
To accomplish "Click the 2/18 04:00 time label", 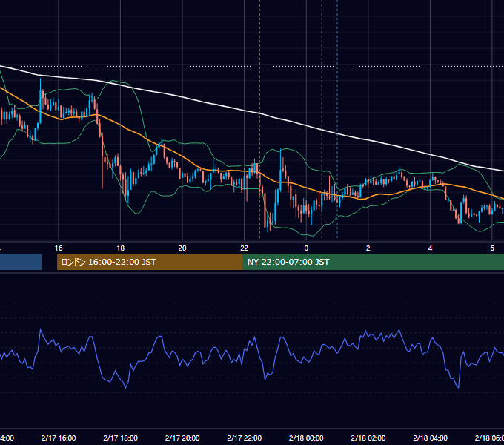I will point(430,438).
